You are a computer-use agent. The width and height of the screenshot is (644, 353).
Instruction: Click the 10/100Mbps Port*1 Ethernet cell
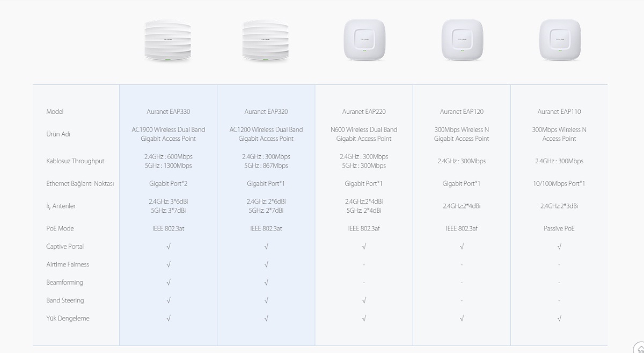click(559, 184)
